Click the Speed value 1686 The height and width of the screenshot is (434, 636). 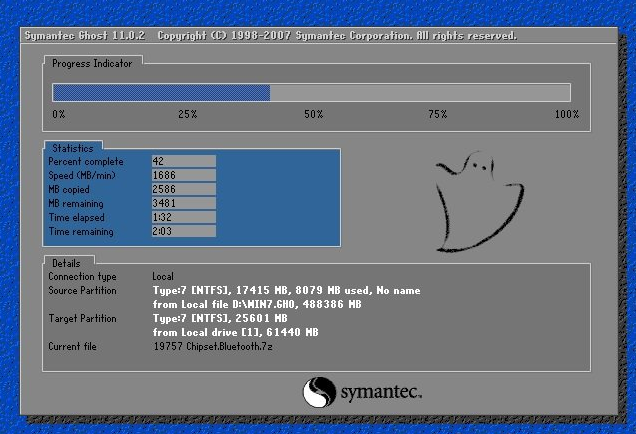pyautogui.click(x=184, y=175)
